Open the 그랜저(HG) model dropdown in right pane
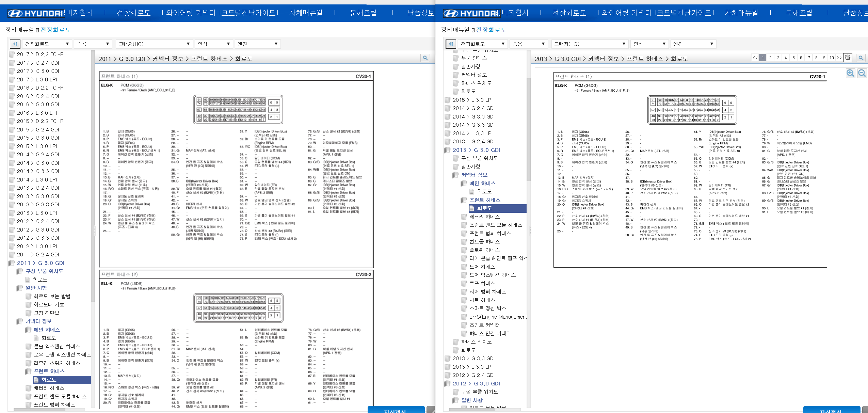The image size is (868, 413). tap(590, 44)
